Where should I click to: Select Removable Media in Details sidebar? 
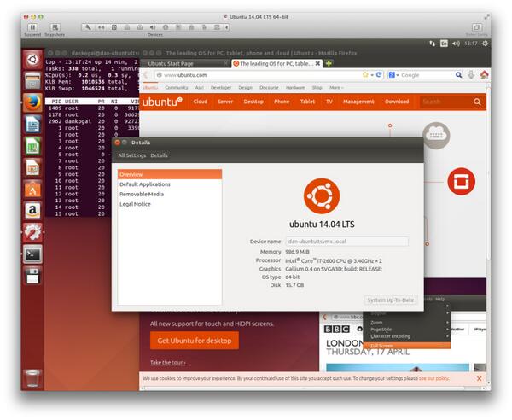pyautogui.click(x=170, y=194)
